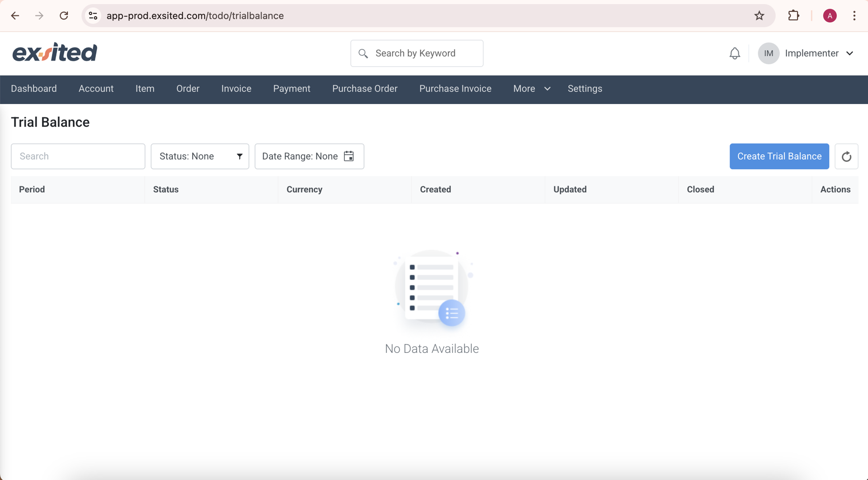
Task: Focus the Search by Keyword field
Action: point(417,53)
